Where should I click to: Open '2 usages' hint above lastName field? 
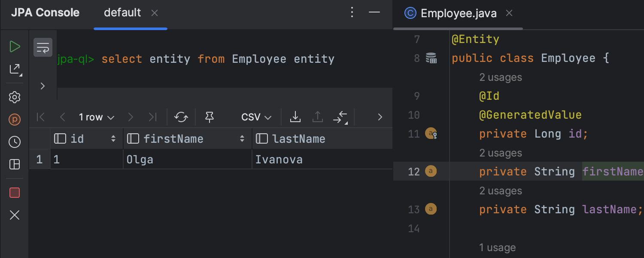pos(501,191)
